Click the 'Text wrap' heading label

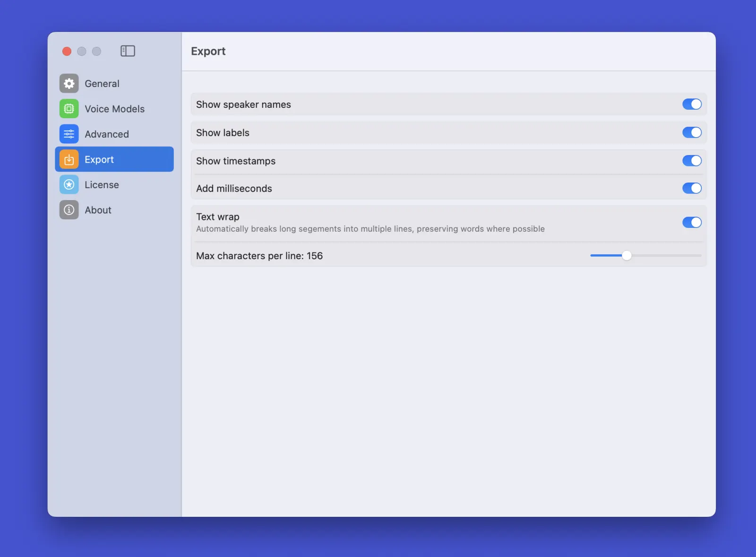pyautogui.click(x=218, y=217)
